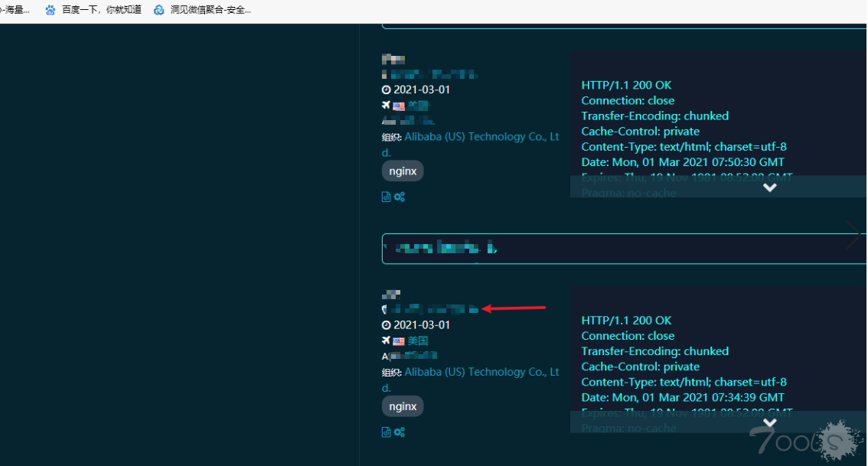
Task: Expand the headers dated 07:34:39 GMT
Action: pos(769,423)
